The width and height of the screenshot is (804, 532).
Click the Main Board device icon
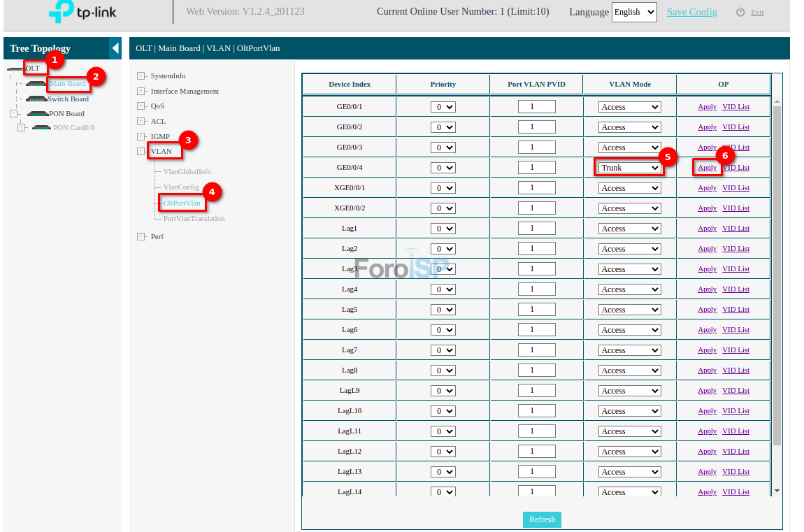click(x=36, y=84)
